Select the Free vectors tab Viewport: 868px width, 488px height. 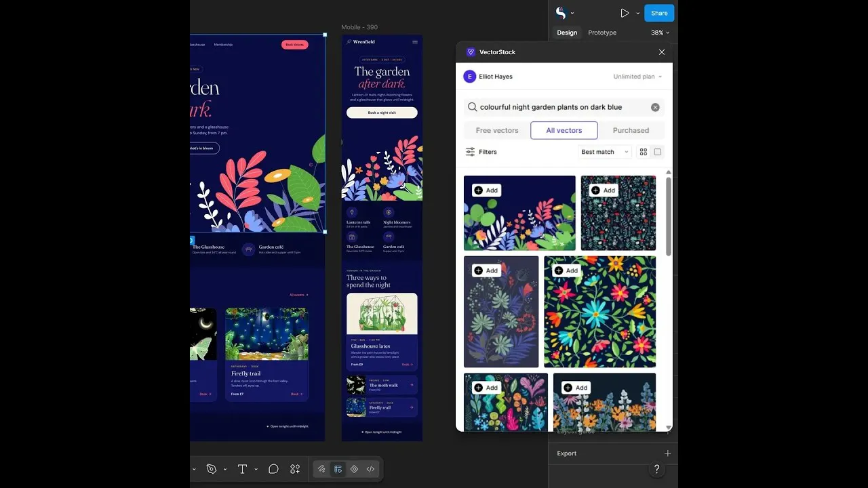[x=497, y=130]
